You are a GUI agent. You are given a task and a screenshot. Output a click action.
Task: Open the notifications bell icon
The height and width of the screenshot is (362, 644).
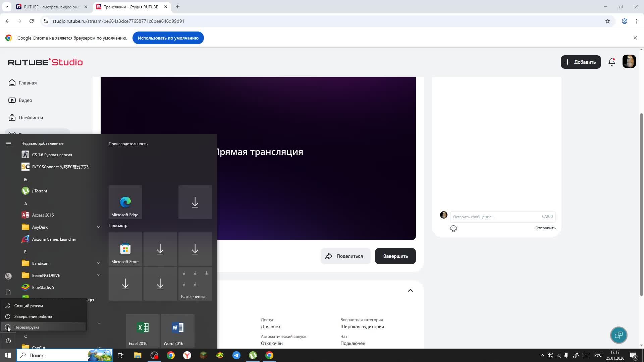coord(611,62)
